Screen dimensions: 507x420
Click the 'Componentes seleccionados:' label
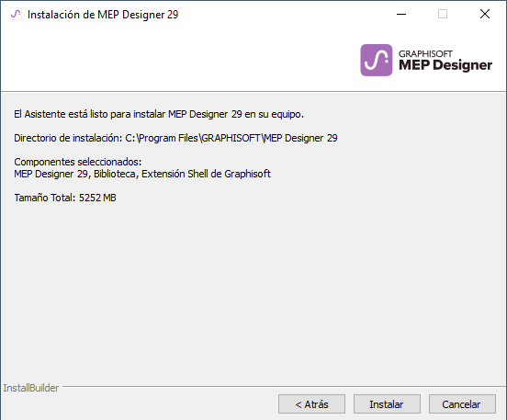(78, 162)
